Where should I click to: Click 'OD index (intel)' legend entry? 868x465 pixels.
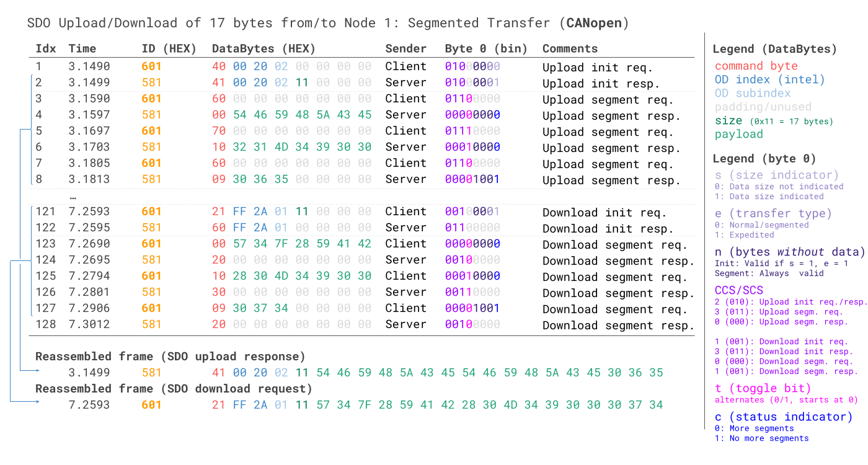[770, 79]
